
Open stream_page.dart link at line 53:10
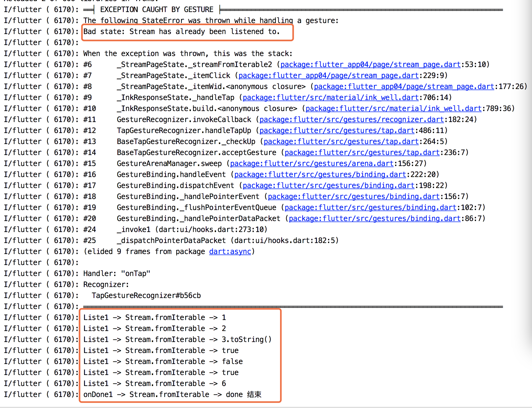(370, 64)
